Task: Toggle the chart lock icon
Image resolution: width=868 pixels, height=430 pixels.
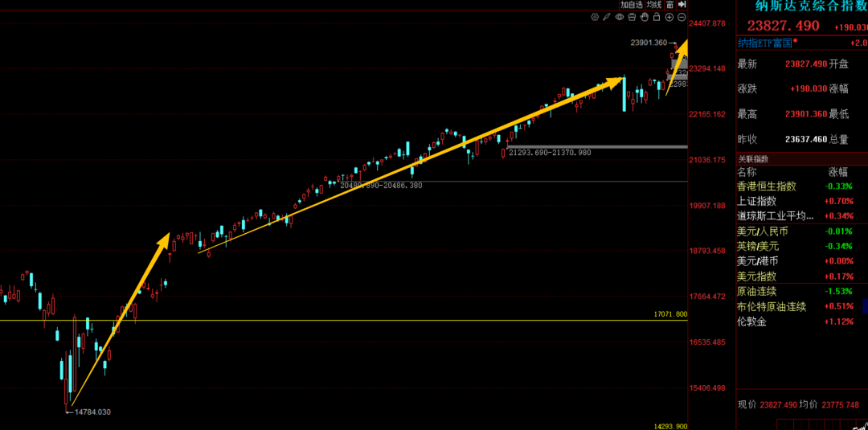Action: click(x=657, y=17)
